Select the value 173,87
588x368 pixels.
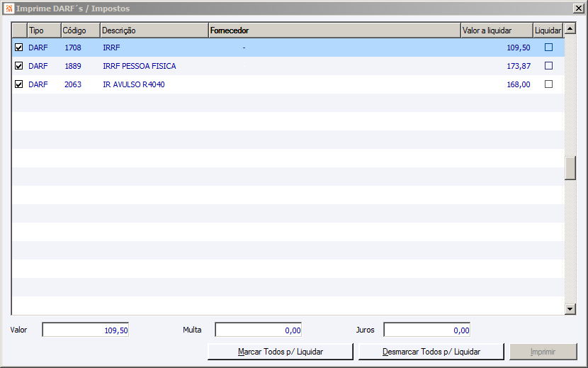point(519,66)
